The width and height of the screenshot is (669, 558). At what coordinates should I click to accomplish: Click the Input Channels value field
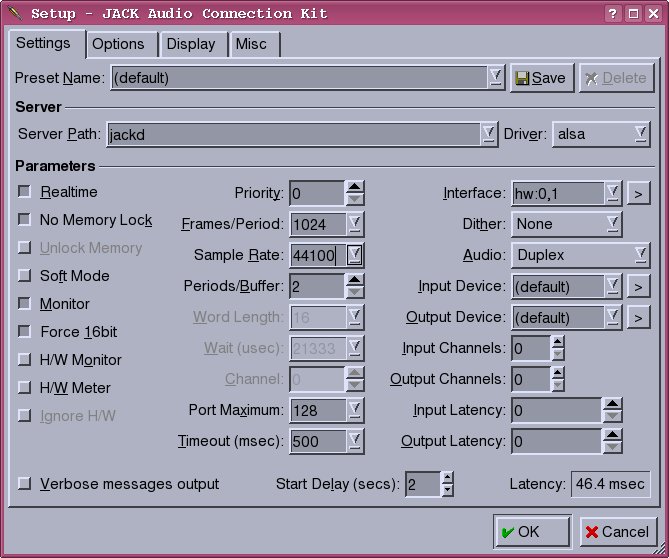[531, 348]
